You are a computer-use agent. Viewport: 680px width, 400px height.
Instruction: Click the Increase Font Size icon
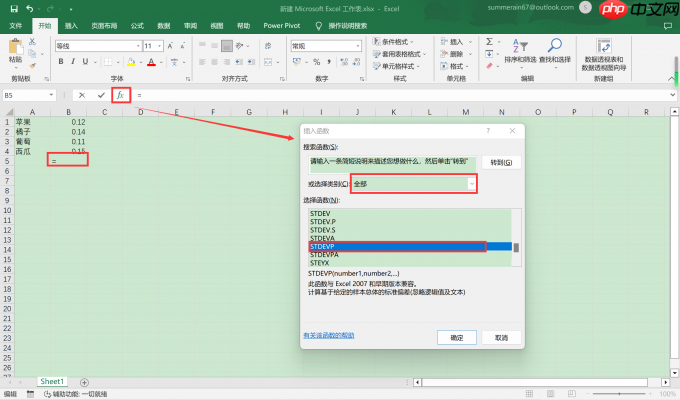tap(170, 46)
